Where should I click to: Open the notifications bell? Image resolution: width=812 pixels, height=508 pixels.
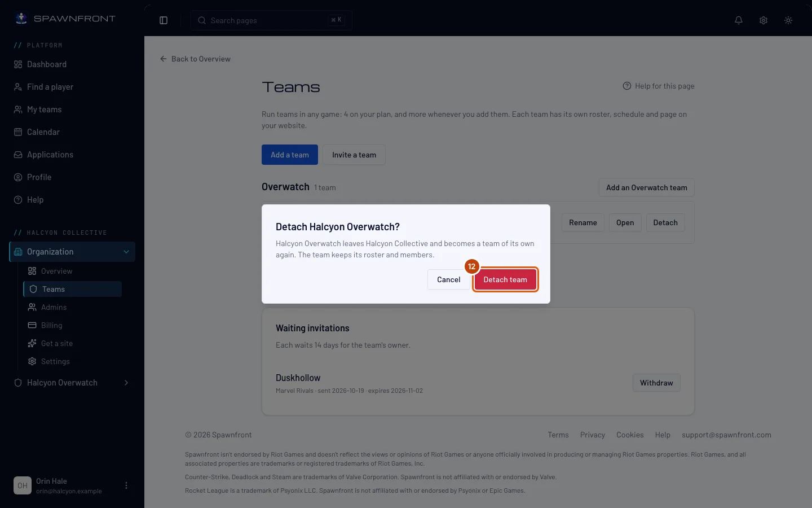pos(739,20)
